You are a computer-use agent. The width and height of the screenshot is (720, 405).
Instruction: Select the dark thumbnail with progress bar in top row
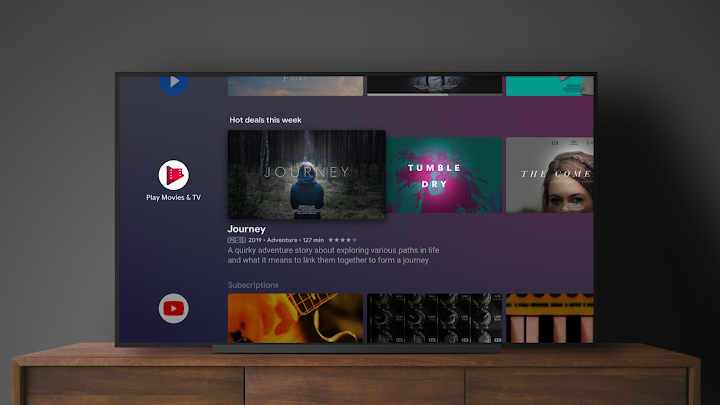point(434,86)
